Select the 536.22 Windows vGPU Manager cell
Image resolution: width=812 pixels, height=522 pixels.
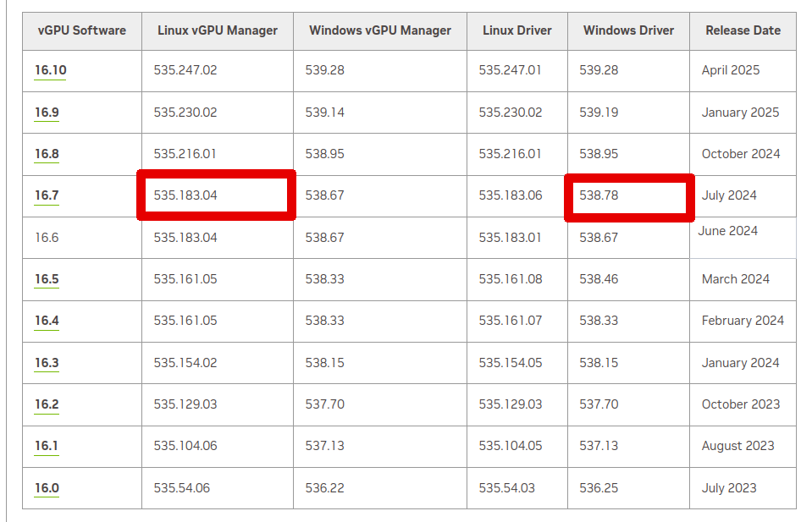325,488
